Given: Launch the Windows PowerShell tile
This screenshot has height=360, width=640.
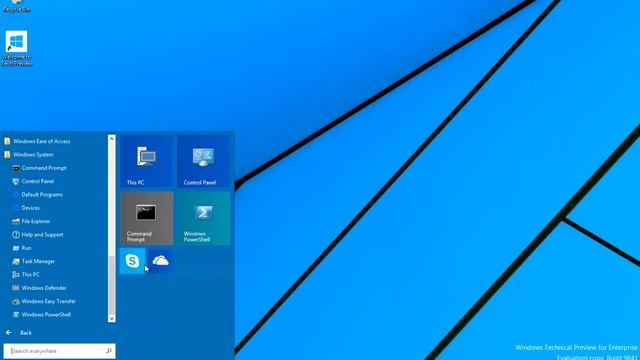Looking at the screenshot, I should pyautogui.click(x=204, y=218).
